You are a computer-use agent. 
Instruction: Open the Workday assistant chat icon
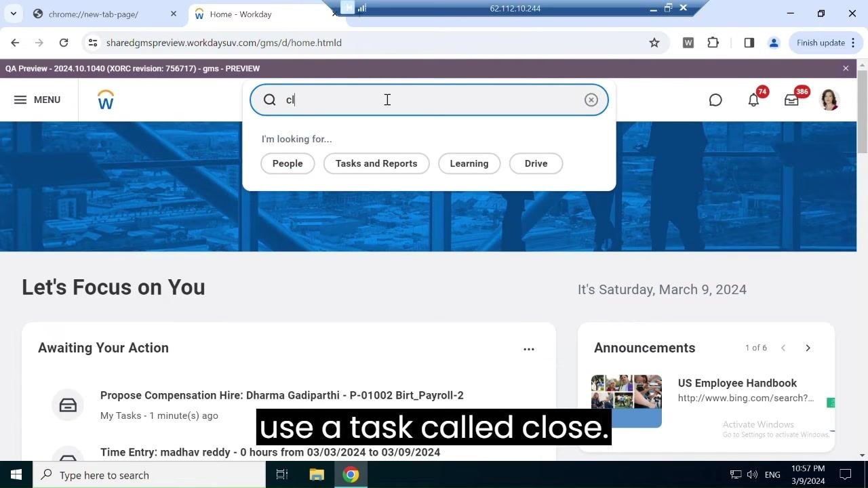pyautogui.click(x=715, y=100)
